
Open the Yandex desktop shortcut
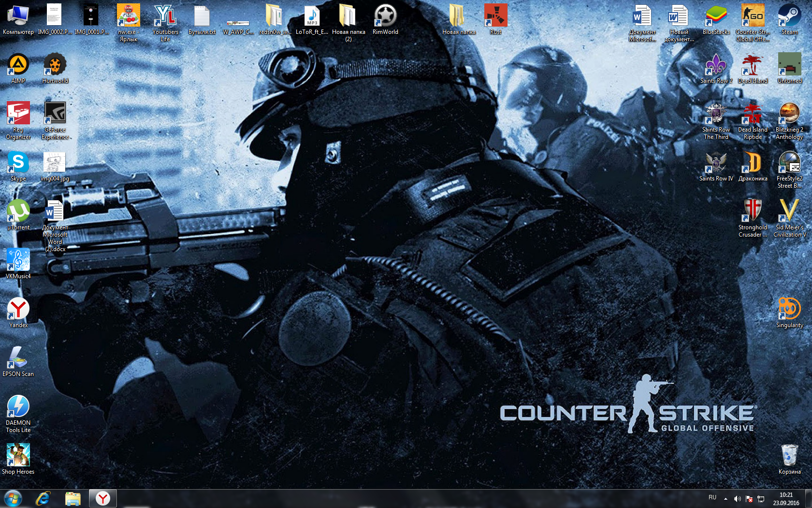18,313
